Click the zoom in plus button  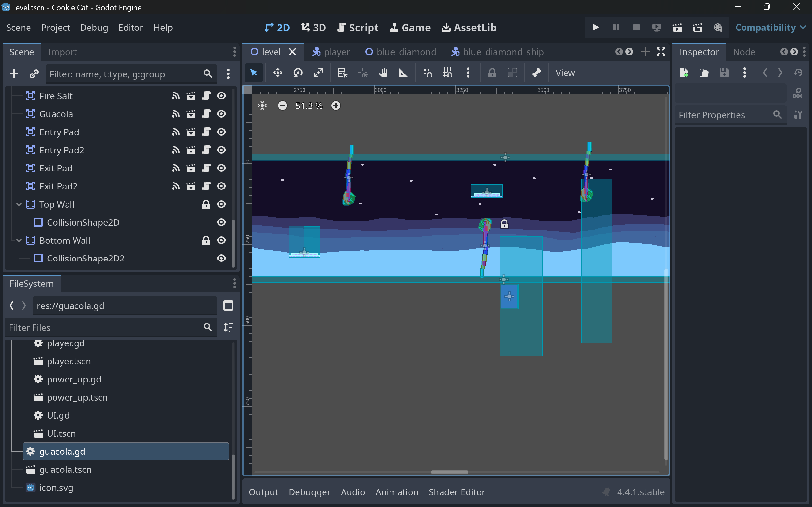(x=336, y=106)
